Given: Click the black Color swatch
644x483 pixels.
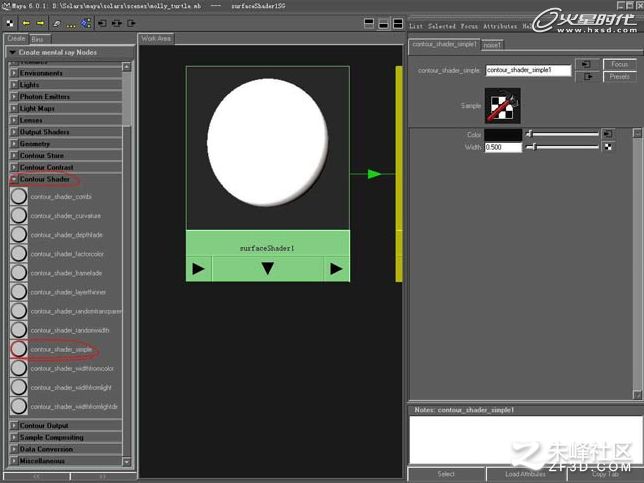Looking at the screenshot, I should (x=503, y=134).
